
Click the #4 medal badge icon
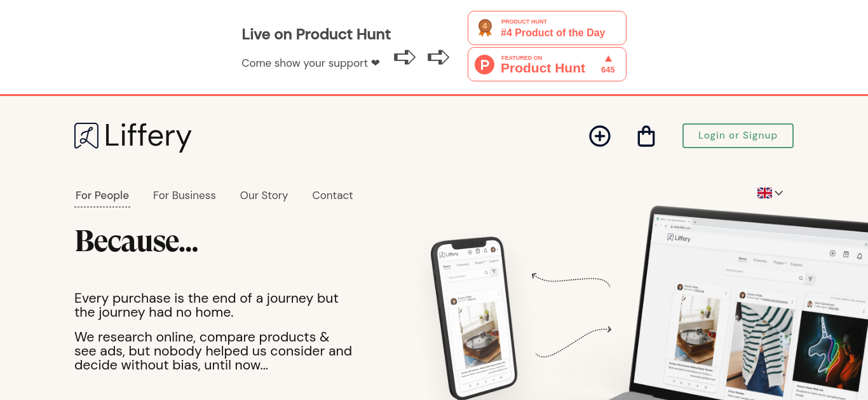pyautogui.click(x=485, y=28)
